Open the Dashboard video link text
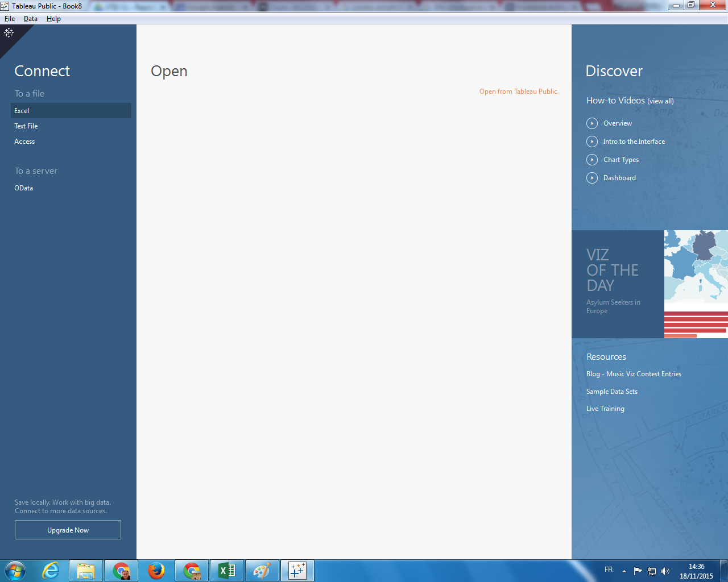The image size is (728, 582). click(619, 178)
